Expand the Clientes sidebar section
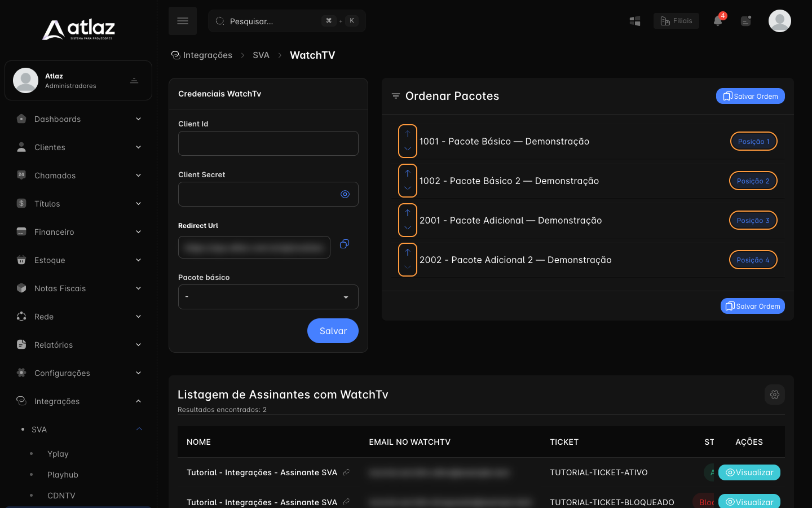 pyautogui.click(x=78, y=147)
